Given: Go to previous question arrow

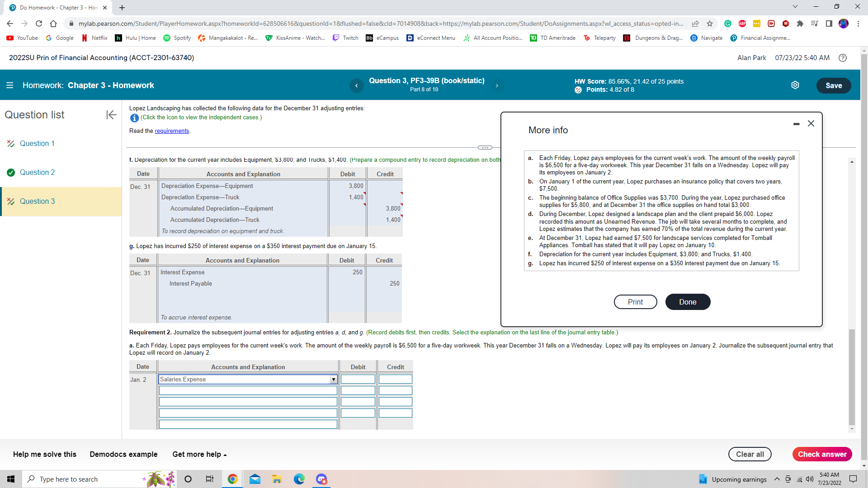Looking at the screenshot, I should (x=356, y=85).
